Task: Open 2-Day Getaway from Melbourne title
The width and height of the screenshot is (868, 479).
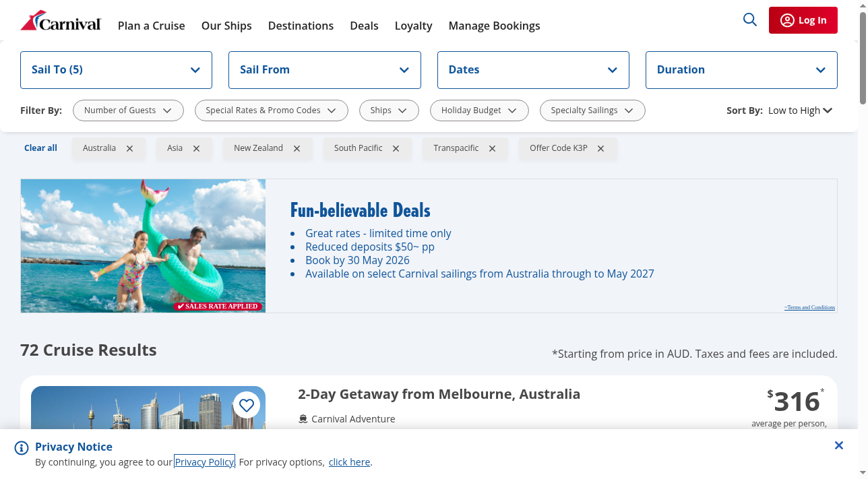Action: [439, 394]
